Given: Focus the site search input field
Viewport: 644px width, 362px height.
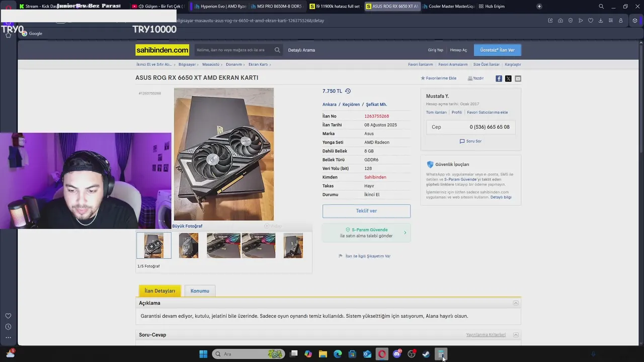Looking at the screenshot, I should tap(234, 50).
